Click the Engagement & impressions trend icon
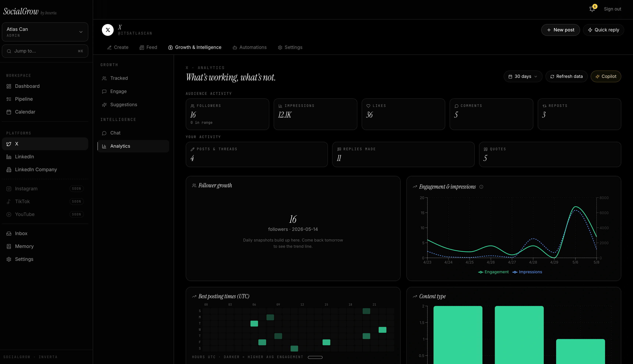The image size is (633, 364). tap(415, 187)
